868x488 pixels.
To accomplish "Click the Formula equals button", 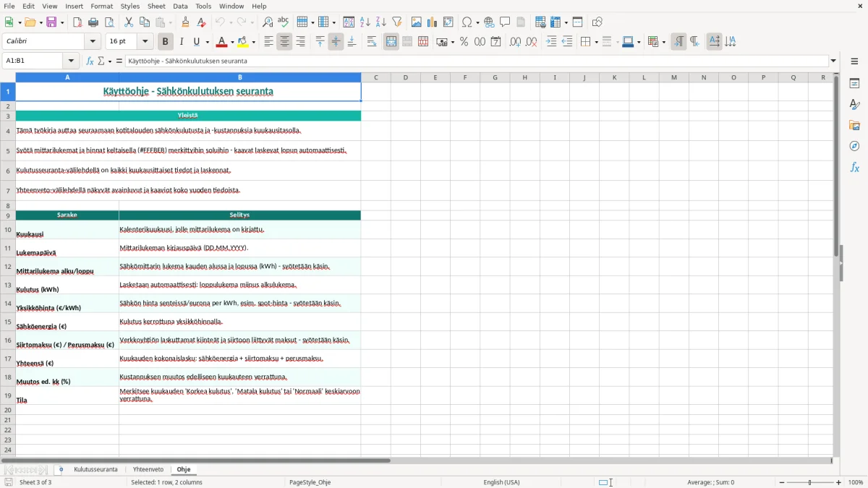I will point(119,61).
